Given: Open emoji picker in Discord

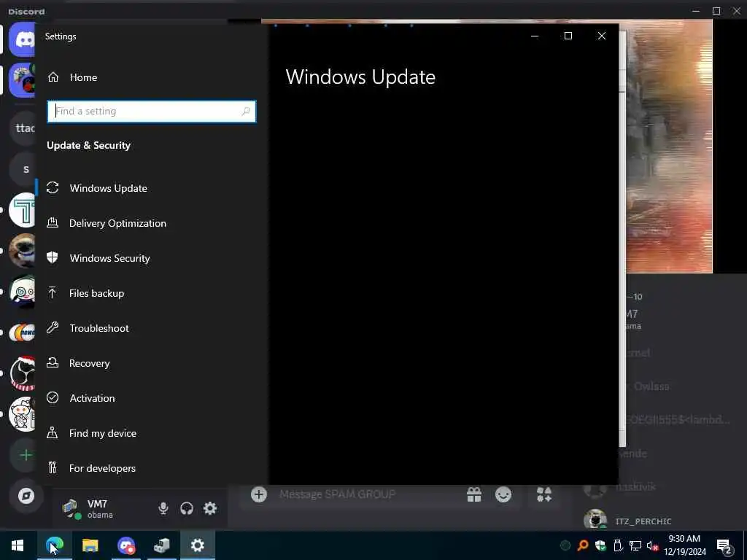Looking at the screenshot, I should (503, 495).
